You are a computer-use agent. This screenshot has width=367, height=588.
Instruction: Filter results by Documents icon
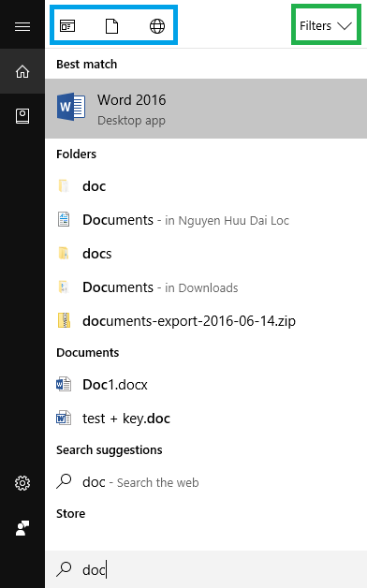(x=111, y=26)
